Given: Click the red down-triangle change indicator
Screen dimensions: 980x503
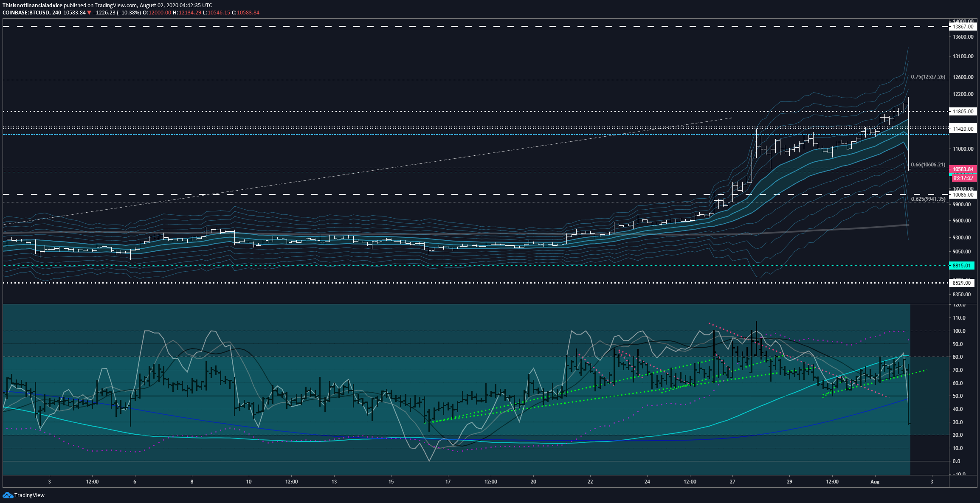Looking at the screenshot, I should tap(89, 13).
